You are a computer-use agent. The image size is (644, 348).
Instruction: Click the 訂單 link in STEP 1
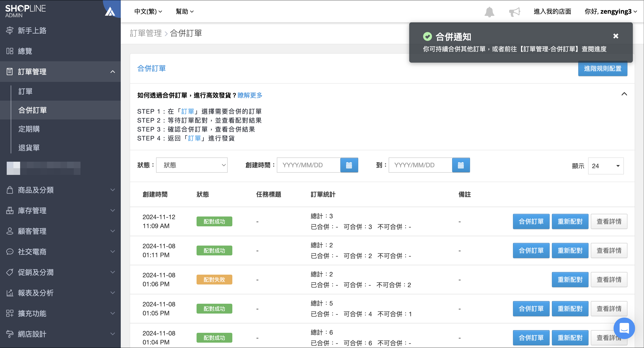(x=188, y=111)
